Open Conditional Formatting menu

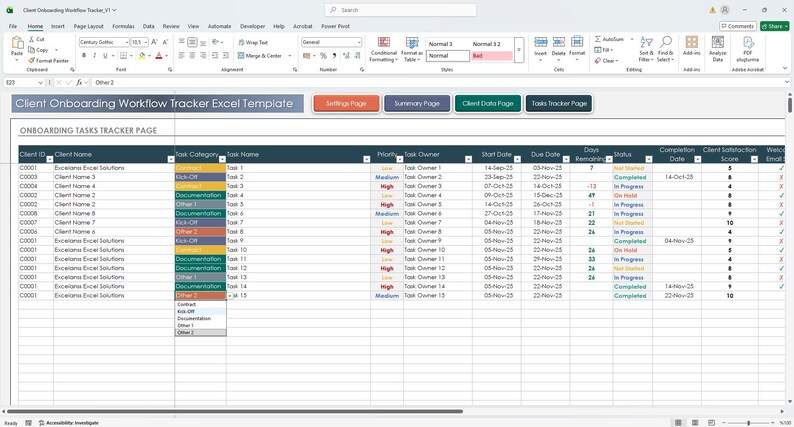tap(384, 49)
